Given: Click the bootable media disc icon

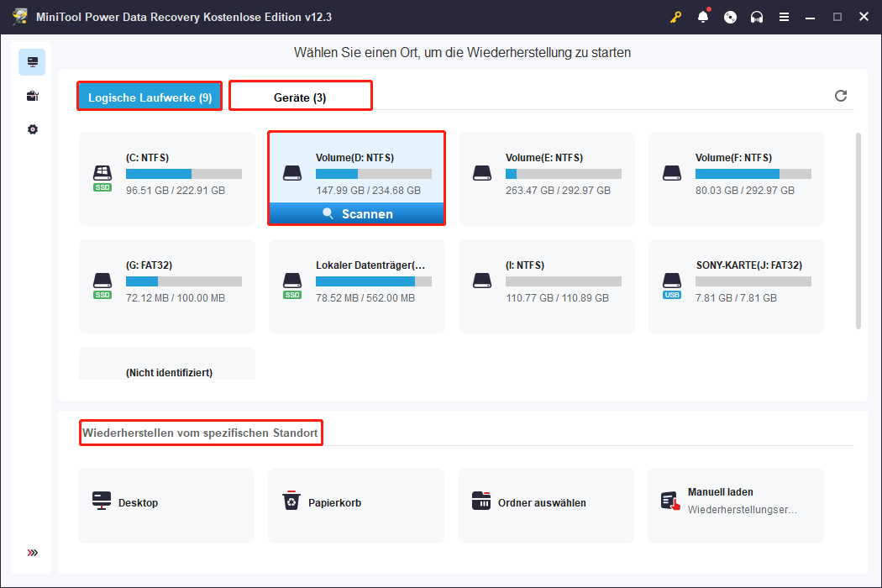Looking at the screenshot, I should [x=730, y=17].
